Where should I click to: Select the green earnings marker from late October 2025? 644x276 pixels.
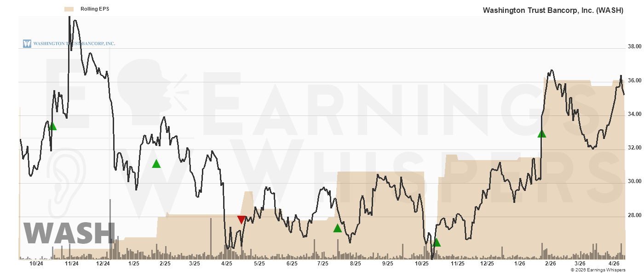click(x=437, y=242)
